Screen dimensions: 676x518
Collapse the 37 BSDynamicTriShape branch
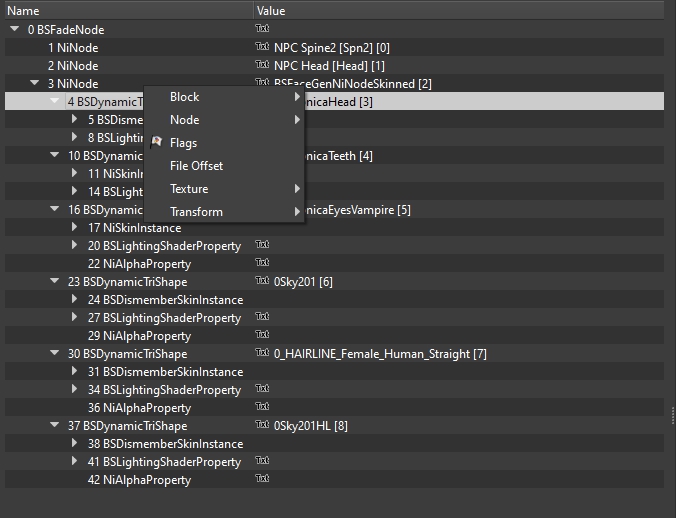55,426
